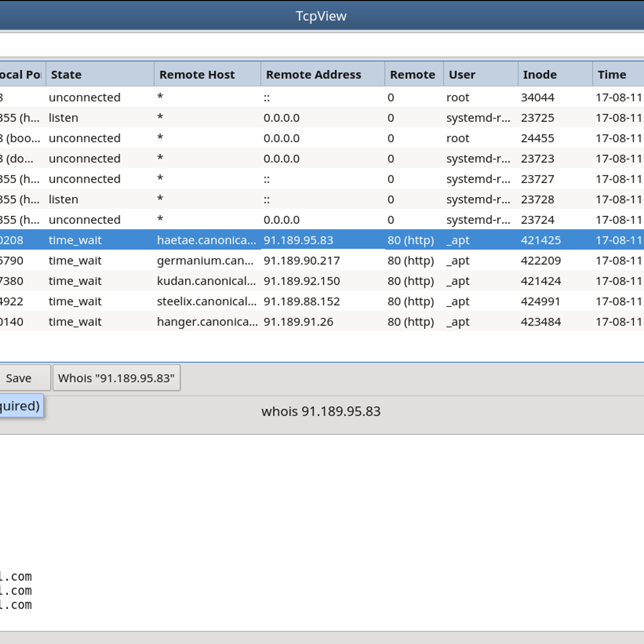Click the Save button

(24, 378)
